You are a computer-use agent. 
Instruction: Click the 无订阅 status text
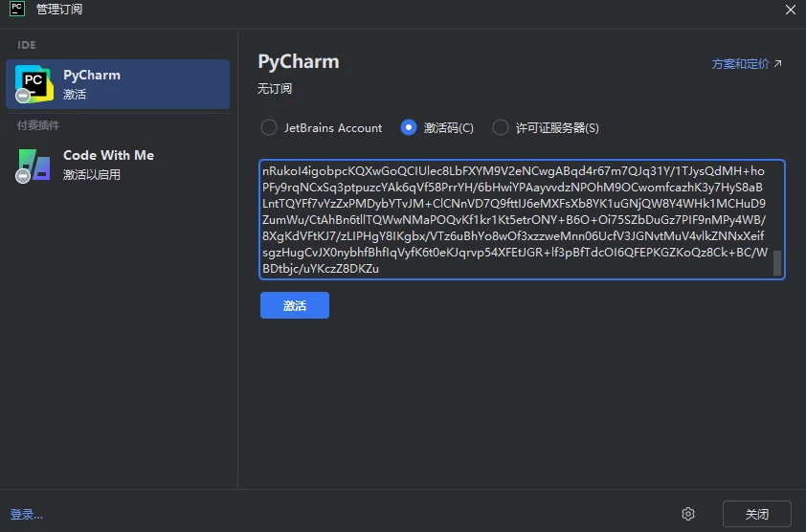275,88
